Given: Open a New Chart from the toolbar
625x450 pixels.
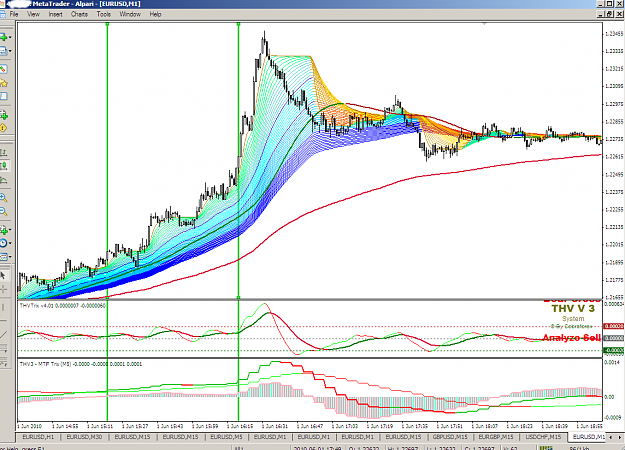Looking at the screenshot, I should pos(4,37).
